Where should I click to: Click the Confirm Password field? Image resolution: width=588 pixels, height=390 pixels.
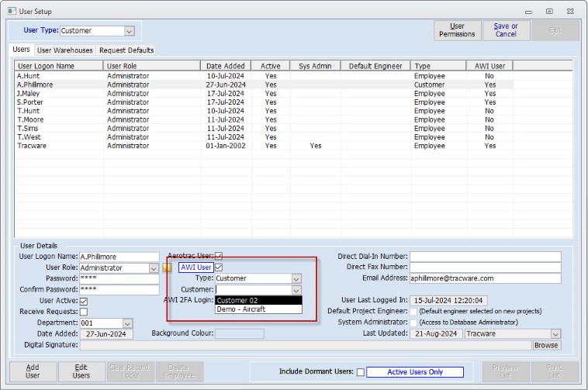119,290
